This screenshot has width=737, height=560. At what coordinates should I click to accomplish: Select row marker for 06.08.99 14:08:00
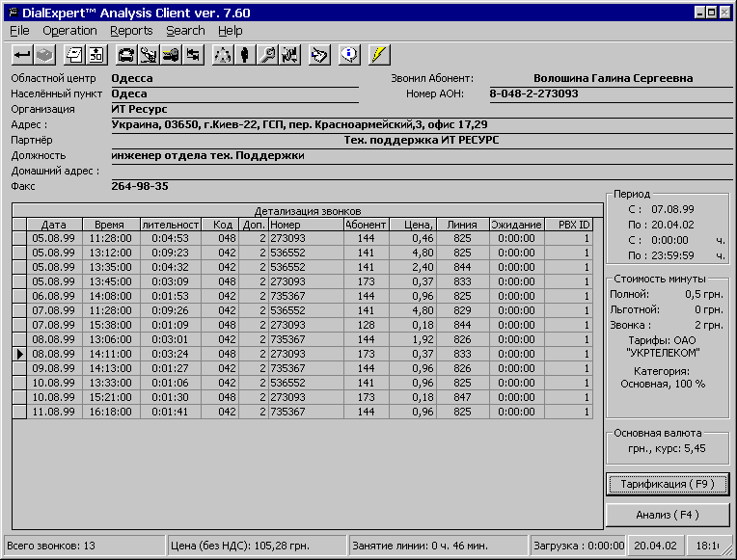(x=19, y=296)
